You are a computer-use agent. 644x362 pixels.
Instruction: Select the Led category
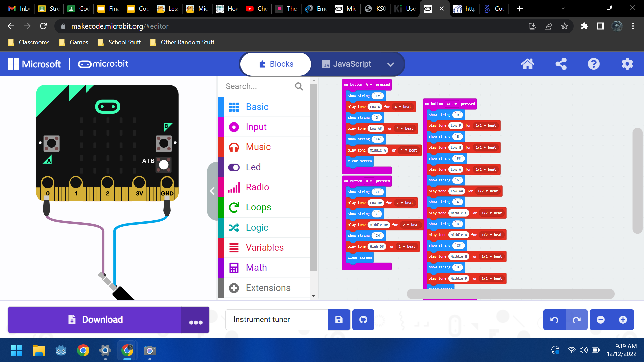pos(253,167)
